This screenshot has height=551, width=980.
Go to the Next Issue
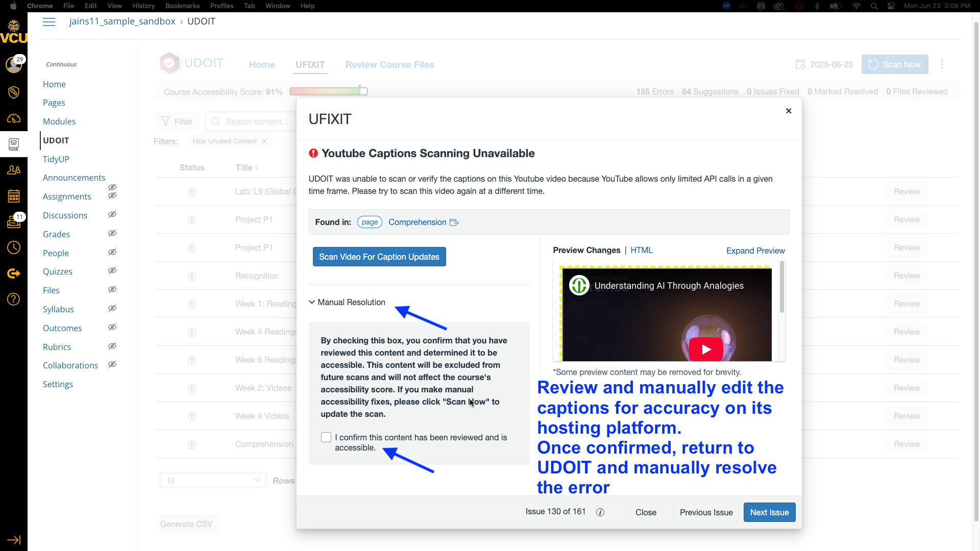(x=769, y=512)
